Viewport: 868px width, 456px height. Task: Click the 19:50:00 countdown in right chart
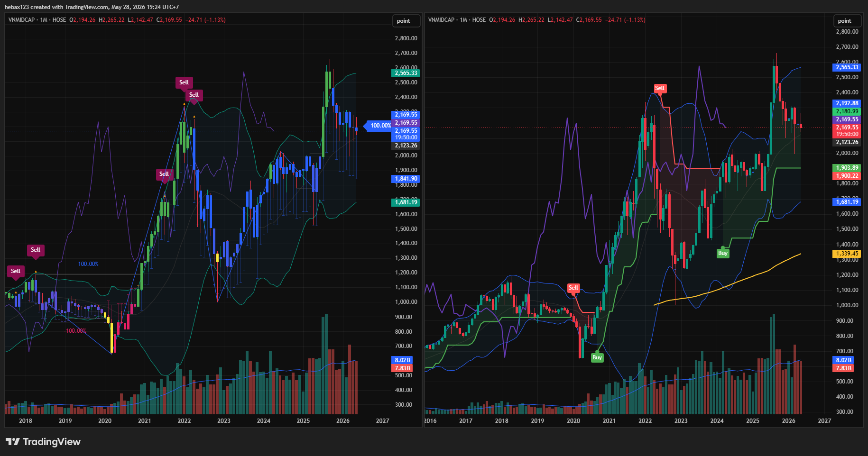click(847, 134)
